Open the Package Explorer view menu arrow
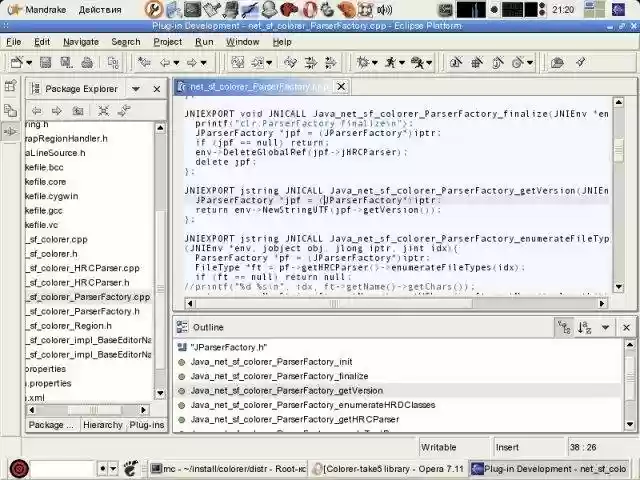The width and height of the screenshot is (640, 480). (136, 89)
